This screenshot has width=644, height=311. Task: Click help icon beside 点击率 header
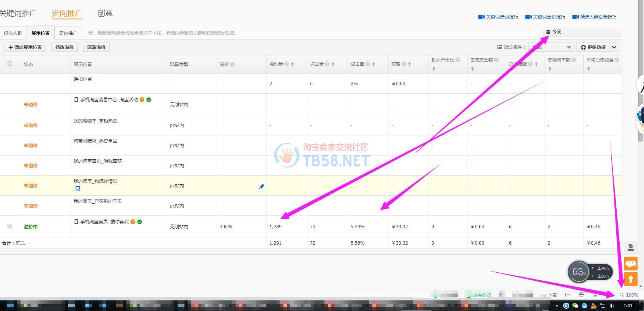[x=368, y=64]
